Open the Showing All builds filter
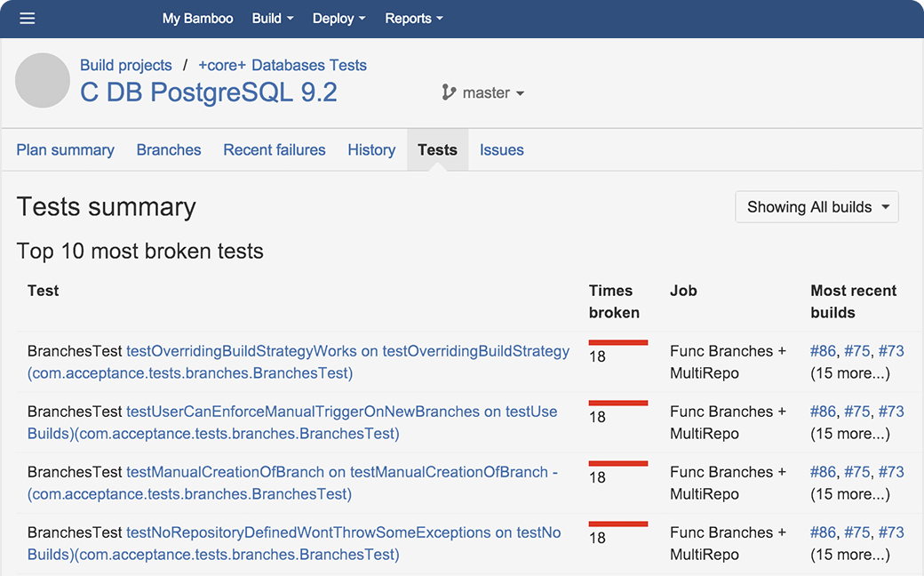Image resolution: width=924 pixels, height=576 pixels. 816,206
